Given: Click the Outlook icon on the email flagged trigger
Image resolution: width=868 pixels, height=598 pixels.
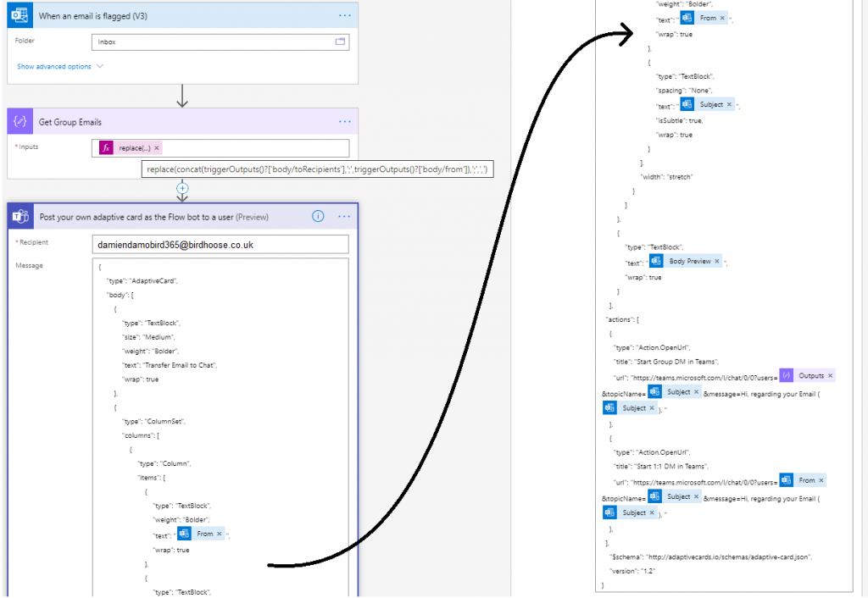Looking at the screenshot, I should [x=21, y=15].
